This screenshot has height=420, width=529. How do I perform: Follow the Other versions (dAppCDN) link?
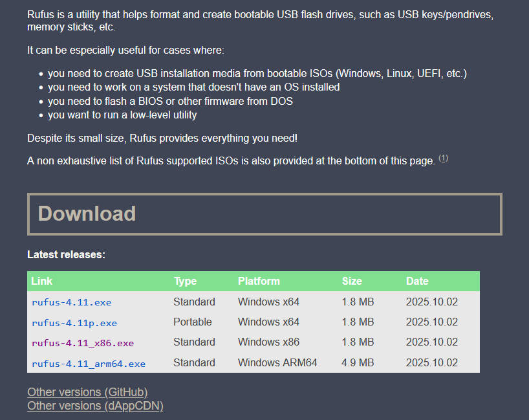tap(95, 406)
